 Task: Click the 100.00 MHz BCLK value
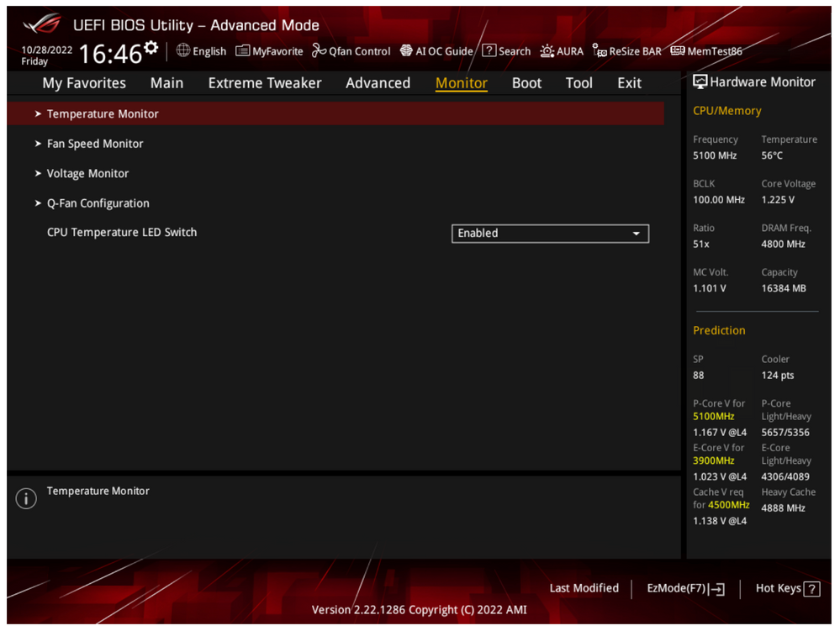[718, 200]
